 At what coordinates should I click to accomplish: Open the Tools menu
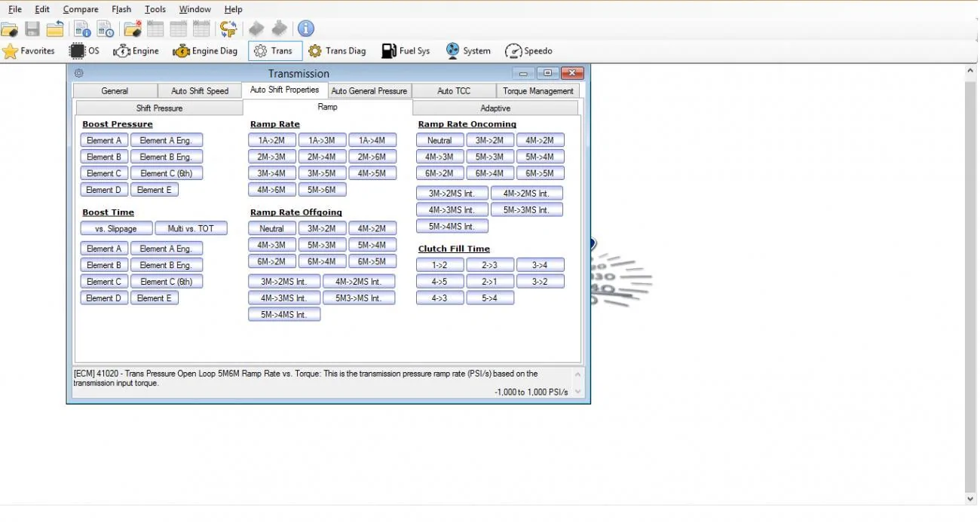tap(155, 9)
